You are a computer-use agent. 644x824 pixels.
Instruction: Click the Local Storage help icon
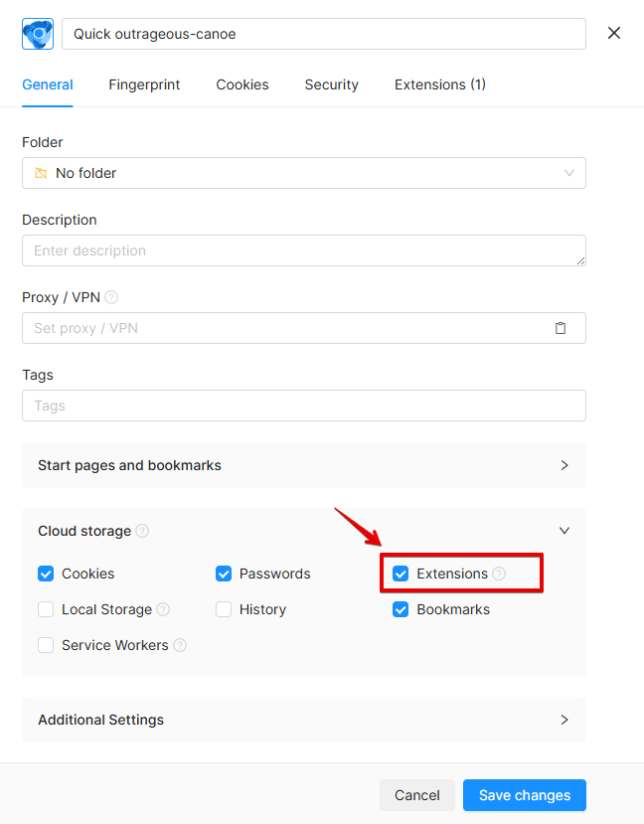[x=163, y=609]
